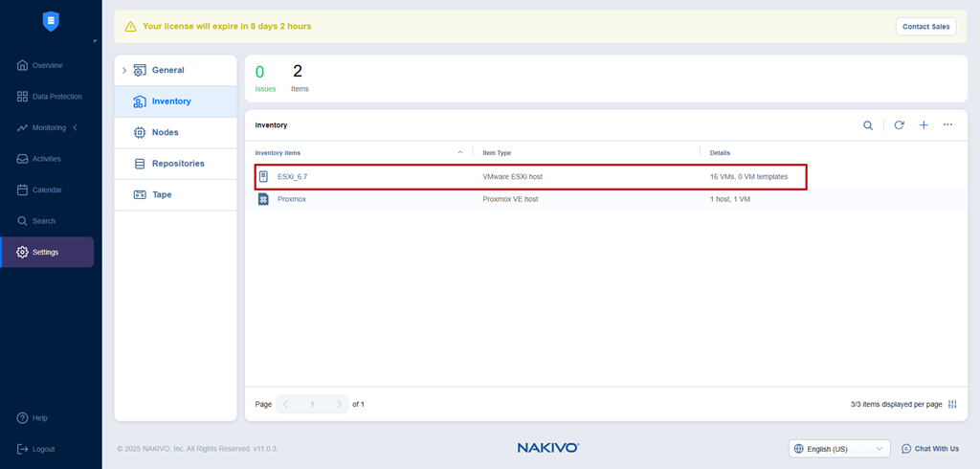Click the 1 host, 1 VM cell

click(729, 199)
